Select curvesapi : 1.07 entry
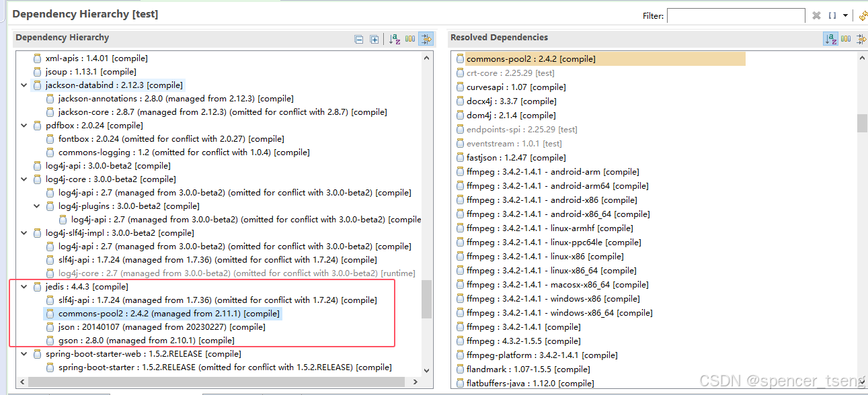868x395 pixels. coord(516,87)
